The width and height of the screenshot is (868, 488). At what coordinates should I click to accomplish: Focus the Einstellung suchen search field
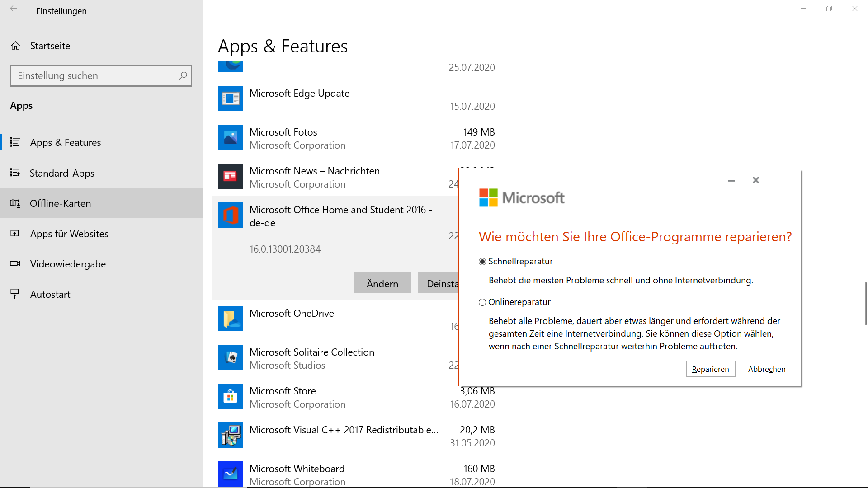click(101, 76)
